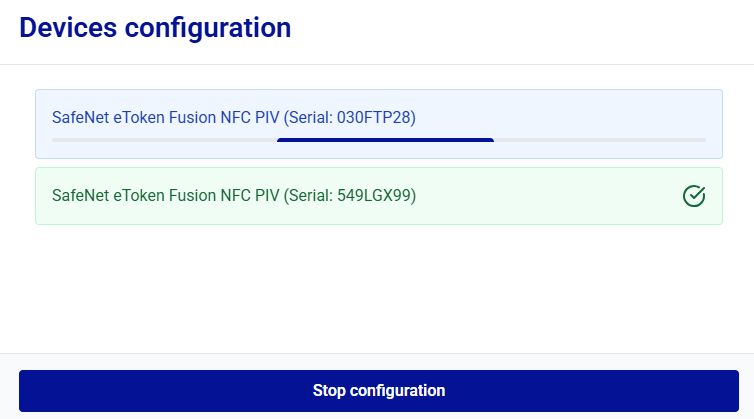Click "SafeNet eToken Fusion NFC PIV" in green card
Image resolution: width=754 pixels, height=419 pixels.
coord(165,196)
